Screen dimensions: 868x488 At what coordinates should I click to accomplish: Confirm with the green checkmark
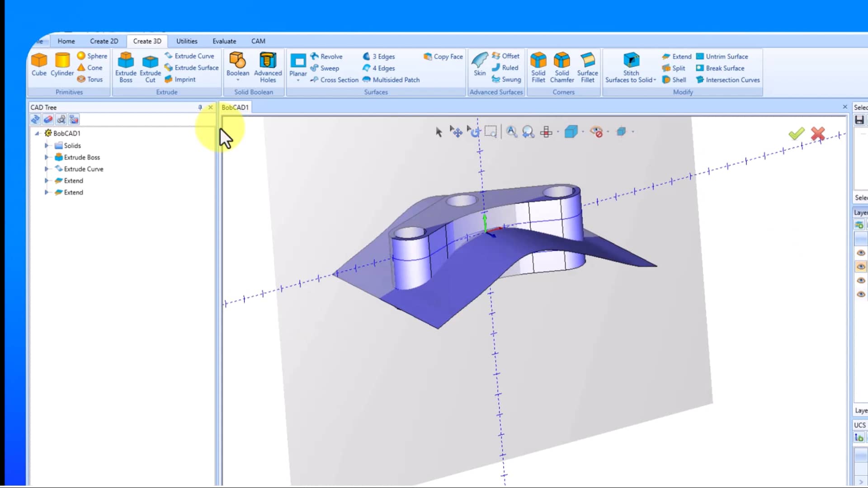pyautogui.click(x=797, y=133)
